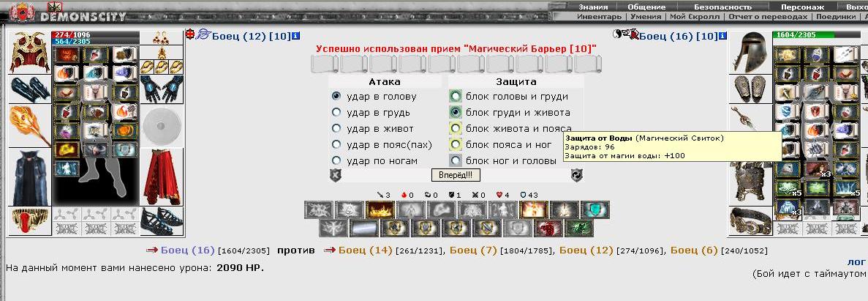Choose defense 'блок головы и груди'
The width and height of the screenshot is (868, 301).
coord(456,97)
